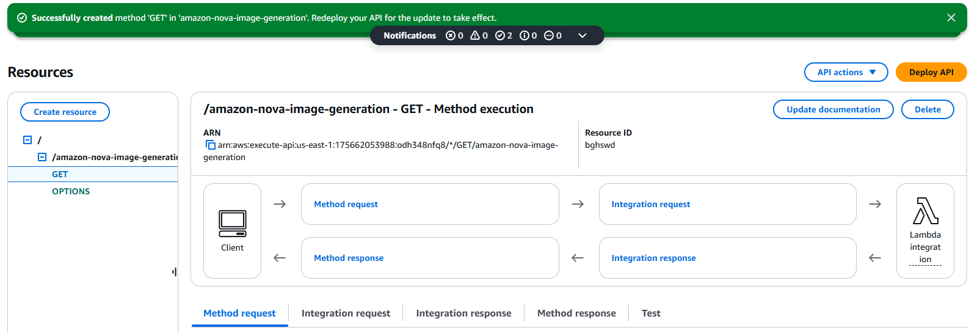Dismiss the green success notification banner
Screen dimensions: 980x333
951,18
